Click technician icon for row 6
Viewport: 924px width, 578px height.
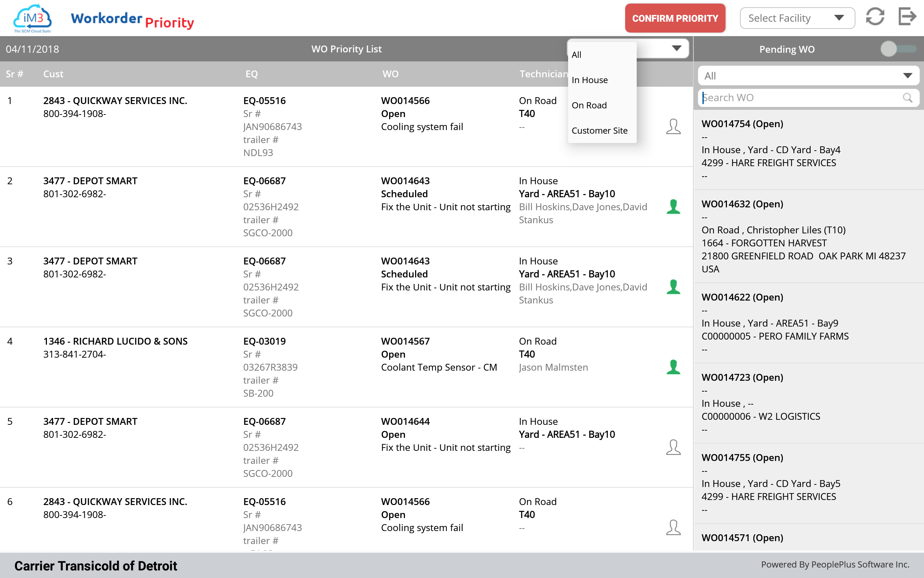[x=673, y=527]
